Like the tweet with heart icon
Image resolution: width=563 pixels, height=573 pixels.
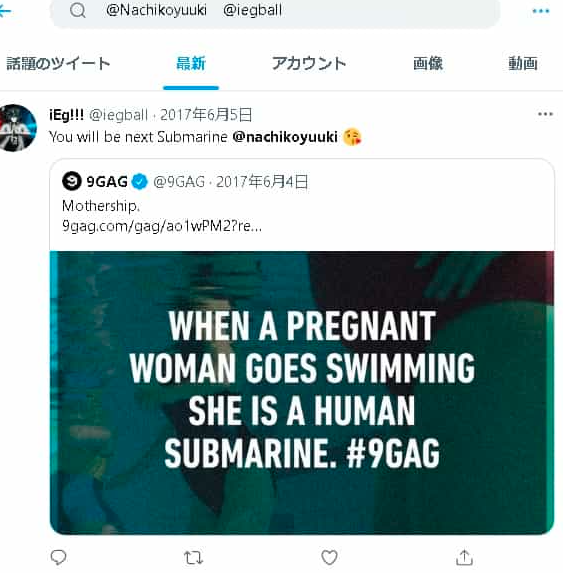[329, 557]
